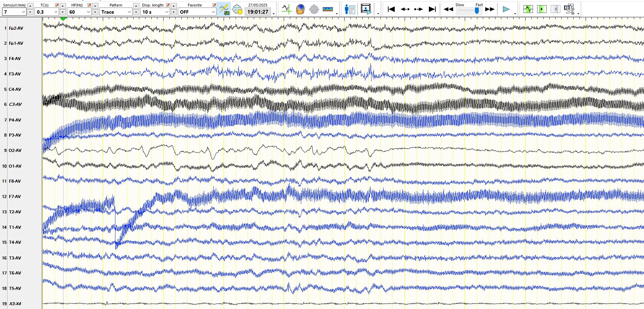Open the patient video playback window
644x309 pixels.
tap(366, 9)
